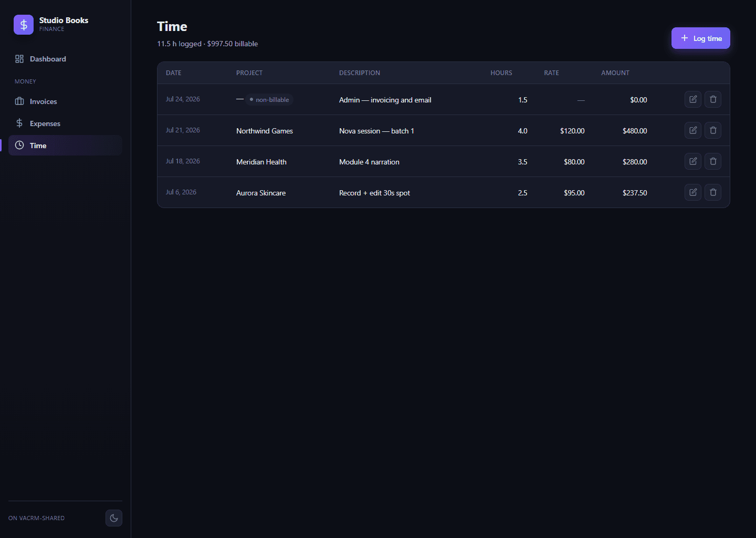Click the Studio Books dollar logo icon
Image resolution: width=756 pixels, height=538 pixels.
24,25
